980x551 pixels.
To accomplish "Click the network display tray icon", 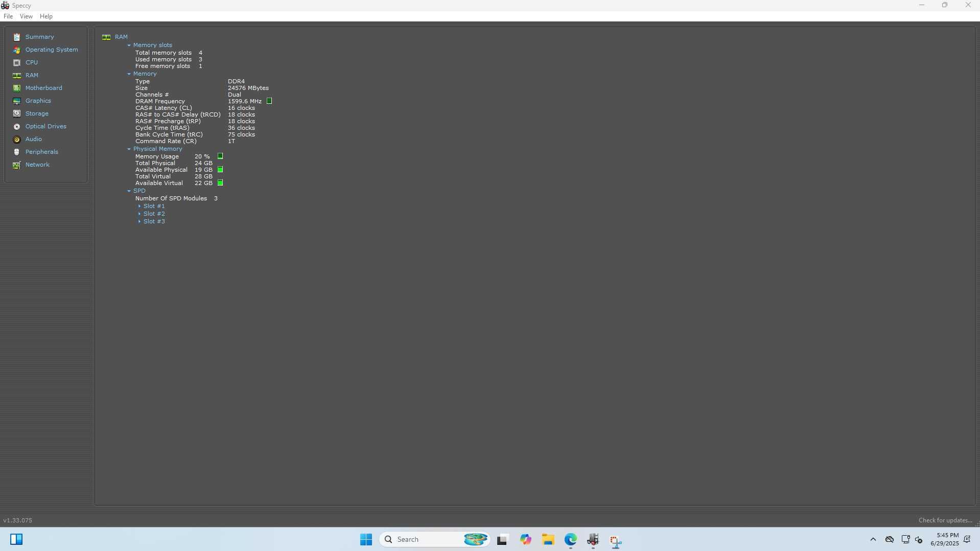I will coord(905,539).
